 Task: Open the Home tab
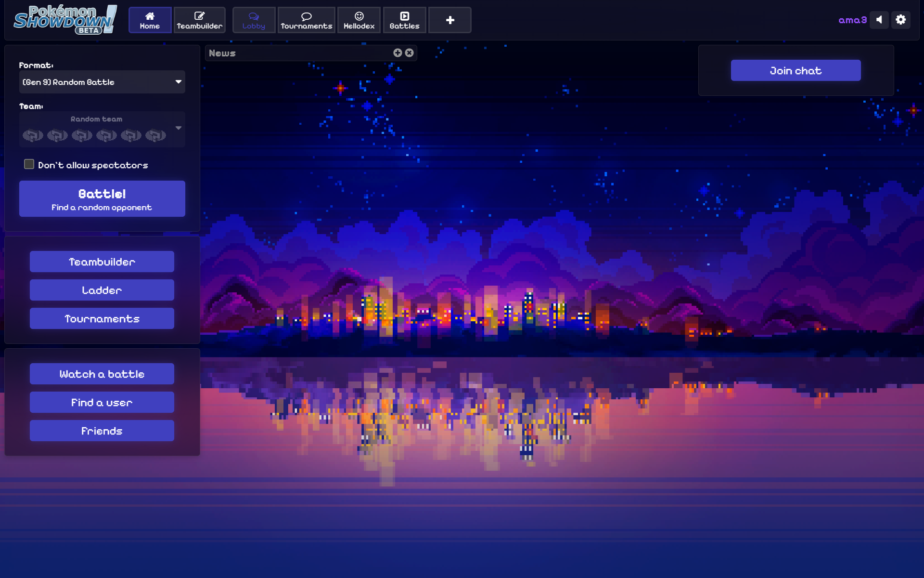[150, 20]
